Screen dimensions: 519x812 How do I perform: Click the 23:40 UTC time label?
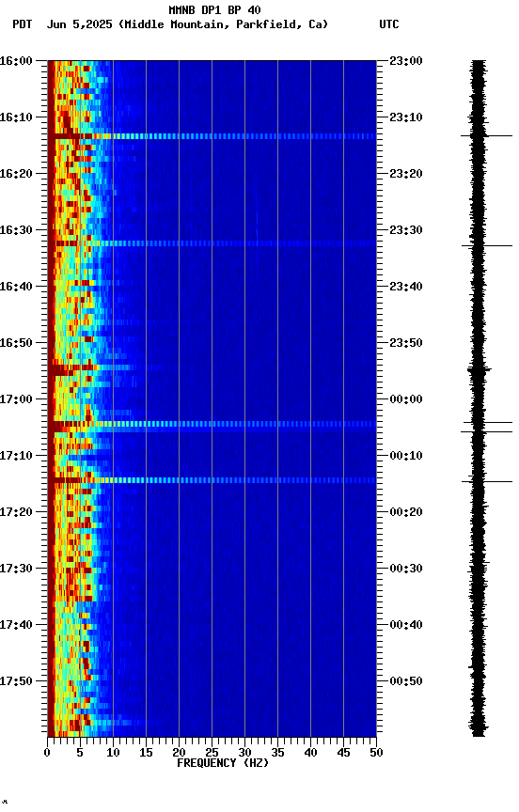406,287
